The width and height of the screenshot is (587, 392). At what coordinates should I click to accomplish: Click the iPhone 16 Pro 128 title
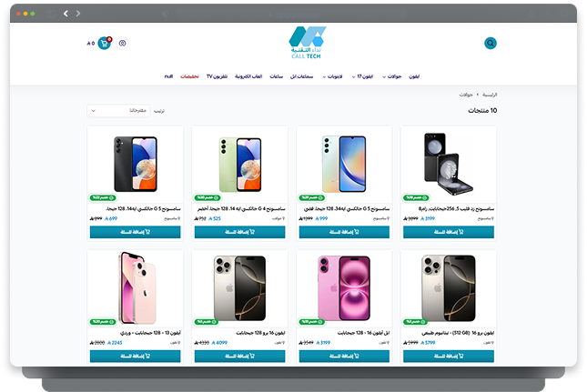pos(260,333)
